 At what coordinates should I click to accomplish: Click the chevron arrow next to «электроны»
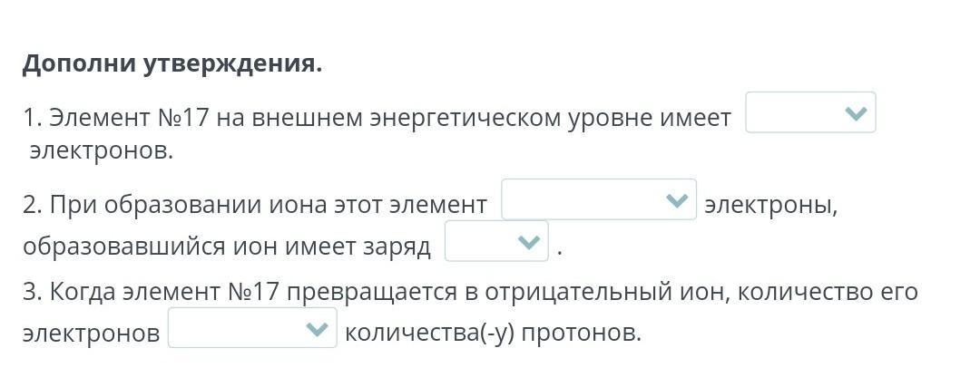(x=677, y=200)
